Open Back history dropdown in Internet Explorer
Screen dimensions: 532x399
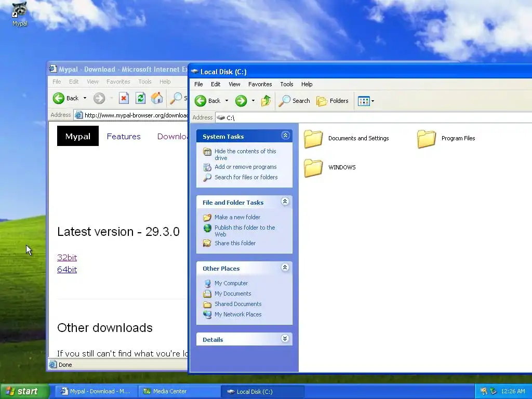[85, 98]
